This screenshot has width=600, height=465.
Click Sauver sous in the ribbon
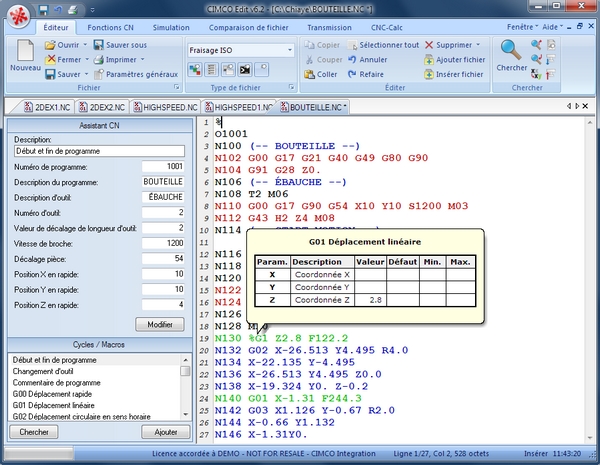pos(120,45)
